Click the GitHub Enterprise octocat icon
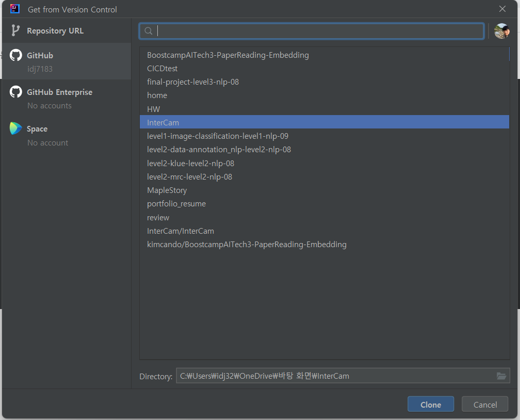520x420 pixels. point(15,92)
